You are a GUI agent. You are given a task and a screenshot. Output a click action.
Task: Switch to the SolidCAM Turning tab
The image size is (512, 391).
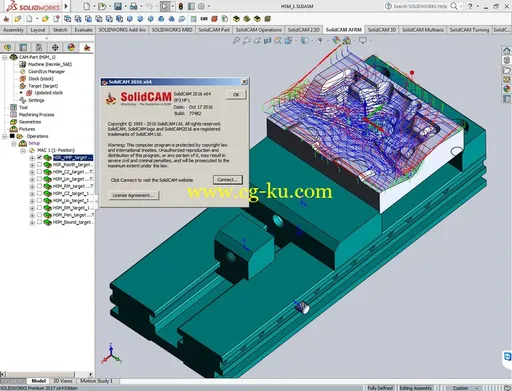469,30
